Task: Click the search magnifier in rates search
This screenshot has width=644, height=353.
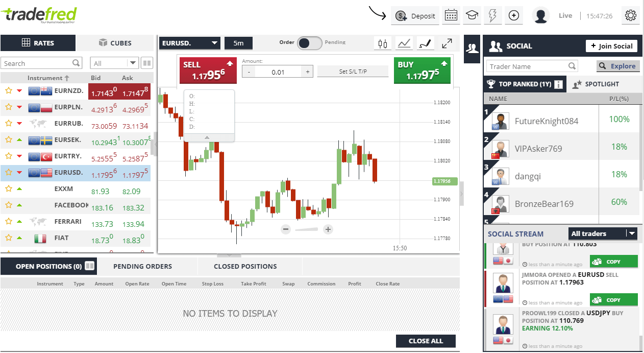Action: pyautogui.click(x=76, y=63)
